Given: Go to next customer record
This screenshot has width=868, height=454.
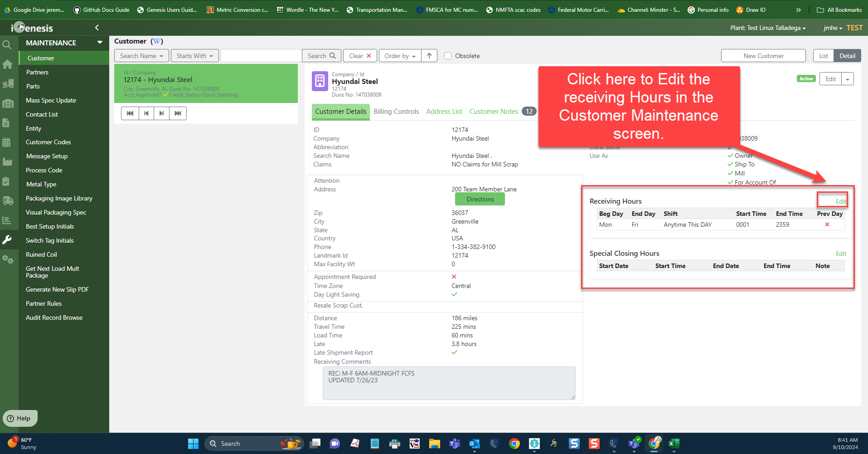Looking at the screenshot, I should 161,113.
